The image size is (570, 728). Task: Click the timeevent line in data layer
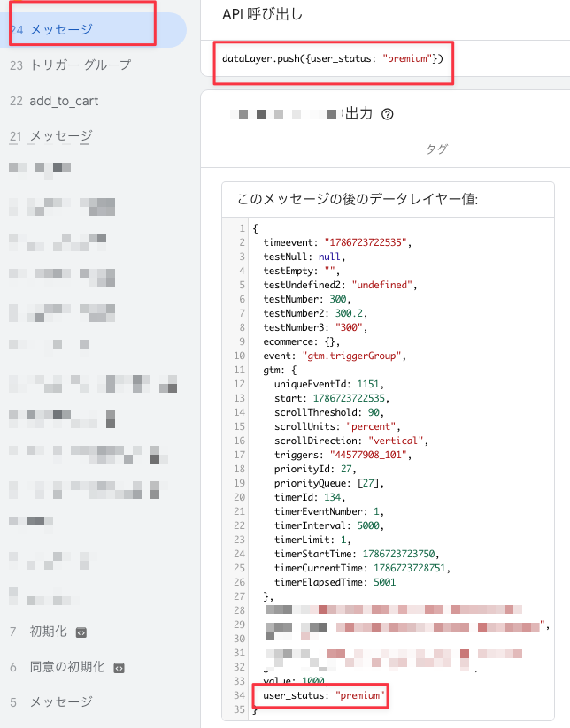point(337,242)
